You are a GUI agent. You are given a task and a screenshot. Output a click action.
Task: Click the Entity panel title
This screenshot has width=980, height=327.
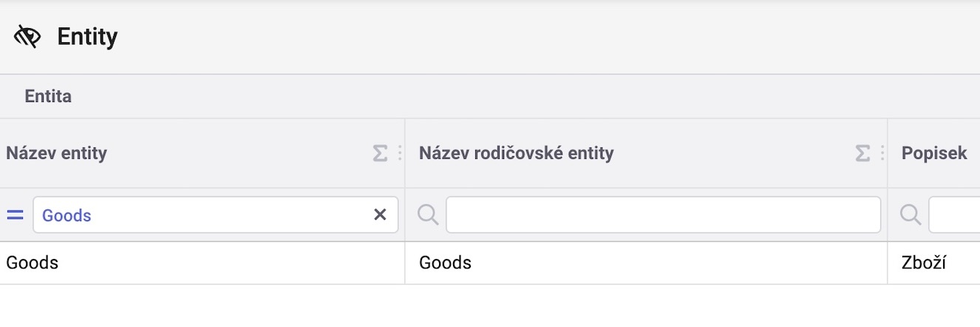point(87,36)
